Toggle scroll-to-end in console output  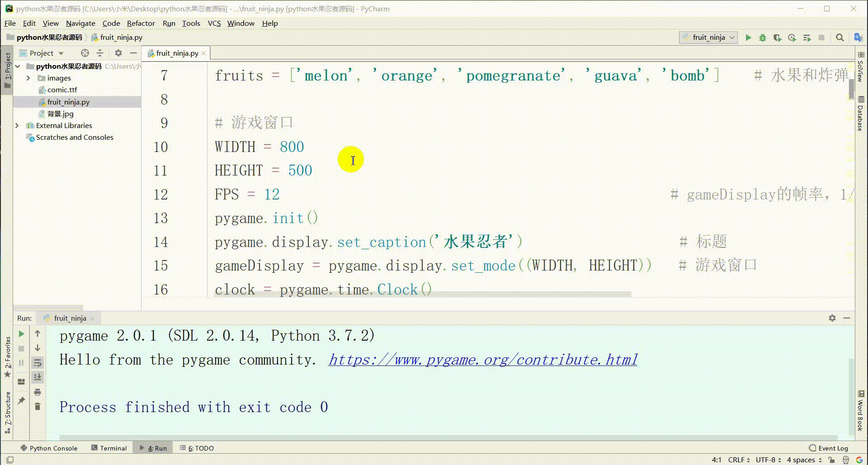click(38, 376)
